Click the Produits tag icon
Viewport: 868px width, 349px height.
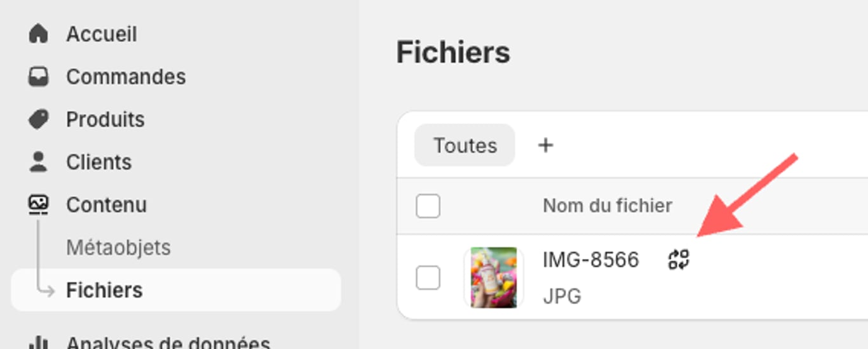38,119
